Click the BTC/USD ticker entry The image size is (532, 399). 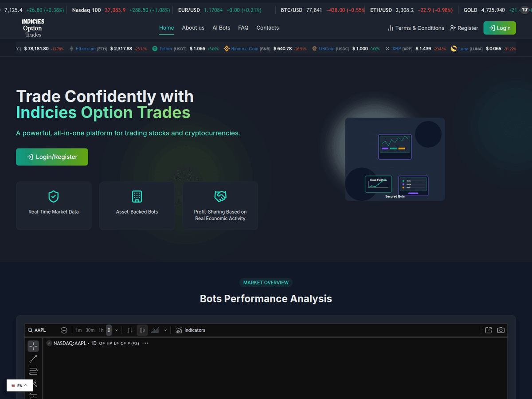tap(323, 10)
